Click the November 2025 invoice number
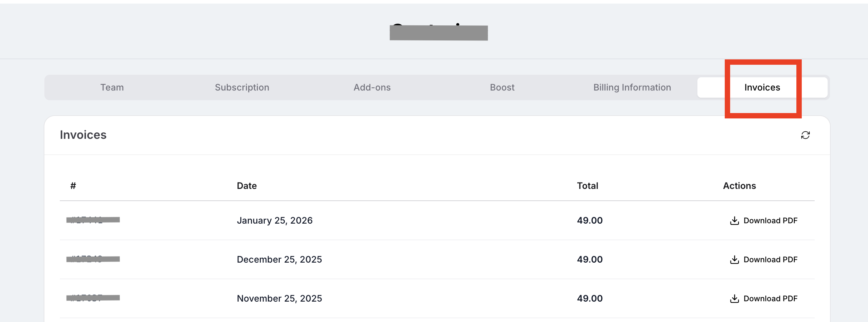The height and width of the screenshot is (322, 868). [x=93, y=298]
